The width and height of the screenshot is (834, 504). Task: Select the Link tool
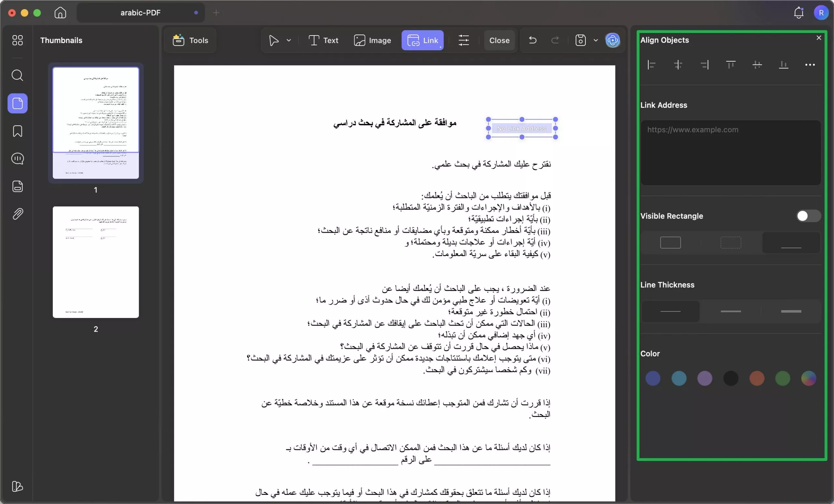(423, 40)
